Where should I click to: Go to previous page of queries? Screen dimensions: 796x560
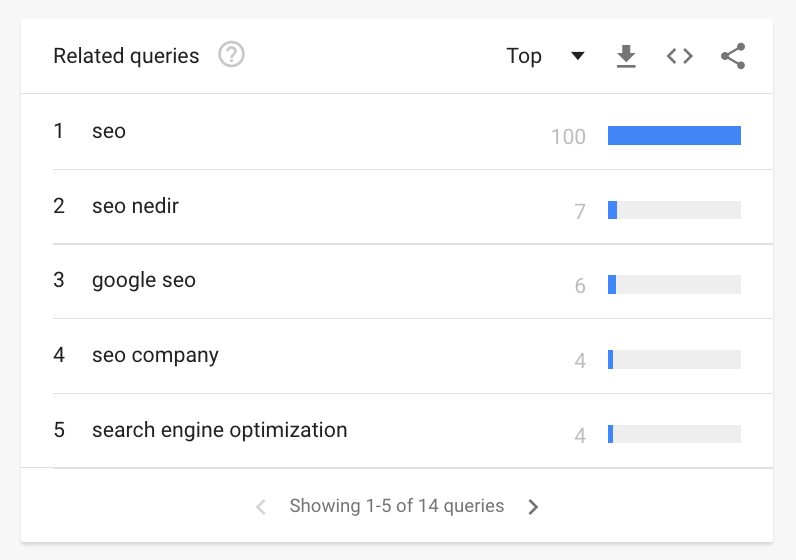click(x=261, y=506)
